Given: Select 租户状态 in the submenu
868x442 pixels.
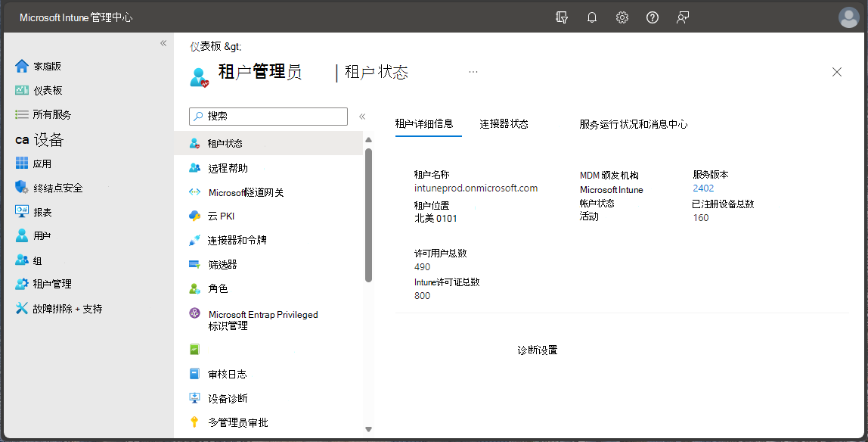Looking at the screenshot, I should [268, 144].
